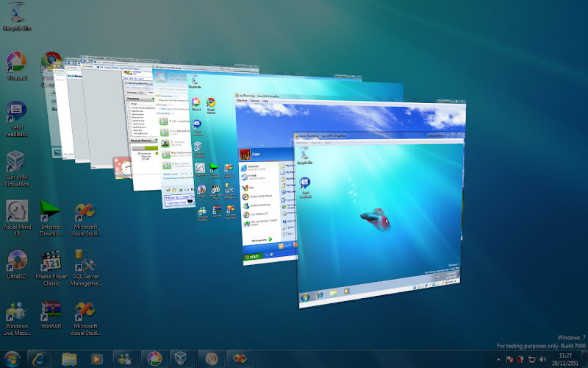Open Media Player Classic desktop shortcut
This screenshot has height=368, width=588.
[51, 268]
